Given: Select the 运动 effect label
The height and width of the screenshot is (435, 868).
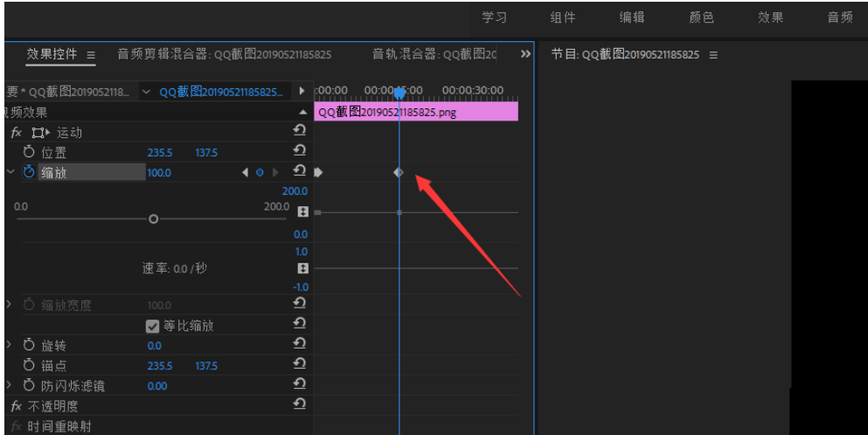Looking at the screenshot, I should 69,133.
